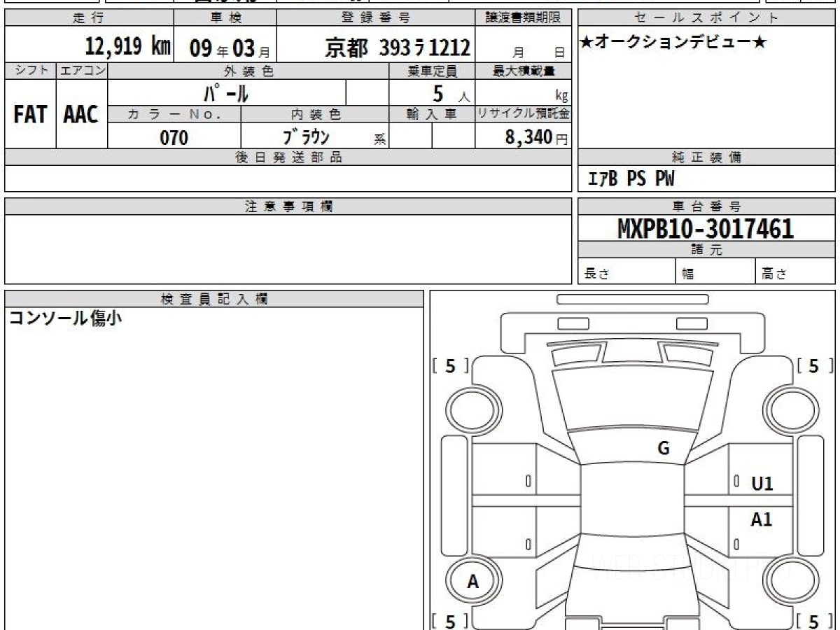Click the hood panel of the car diagram
840x630 pixels.
[x=632, y=398]
